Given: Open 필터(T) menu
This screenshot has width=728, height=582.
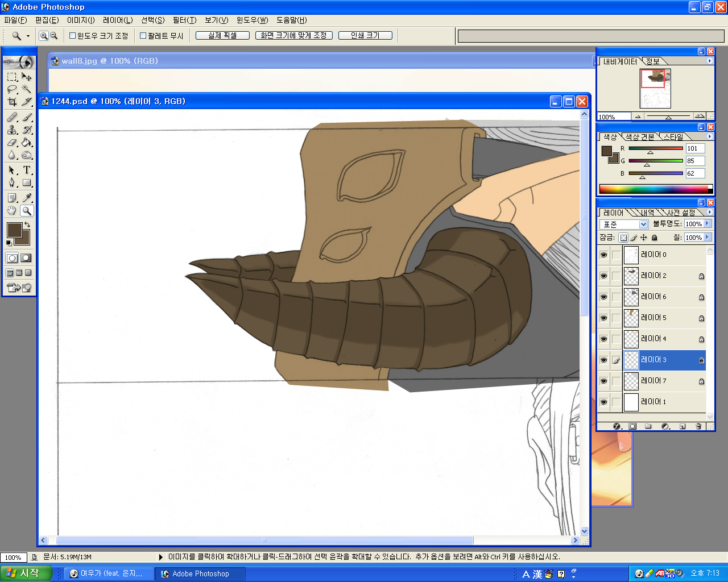Looking at the screenshot, I should (184, 20).
